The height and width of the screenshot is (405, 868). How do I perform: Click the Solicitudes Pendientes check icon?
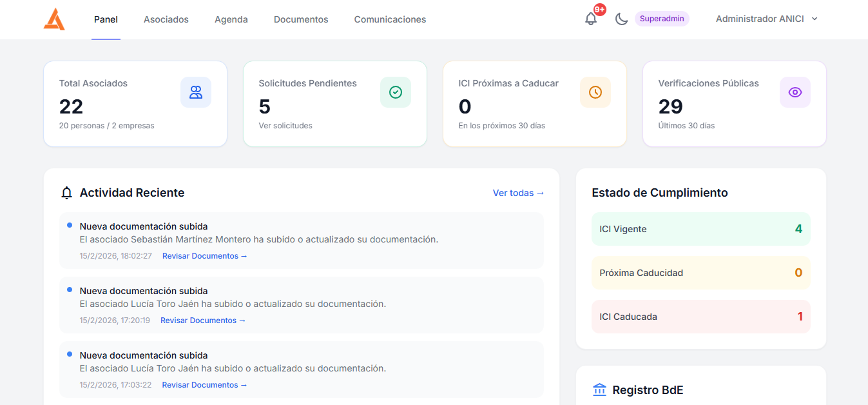pos(396,92)
